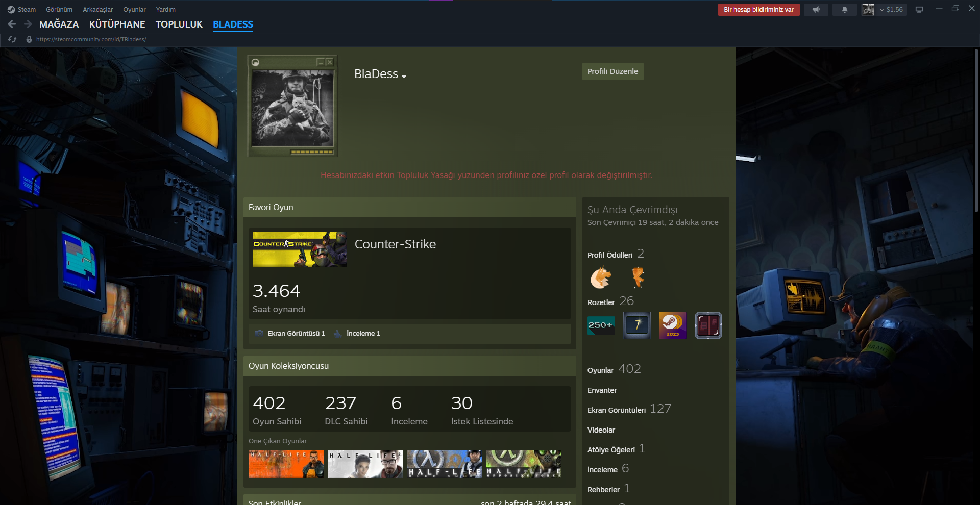980x505 pixels.
Task: Click the 237 DLC Sahibi stat
Action: click(346, 410)
